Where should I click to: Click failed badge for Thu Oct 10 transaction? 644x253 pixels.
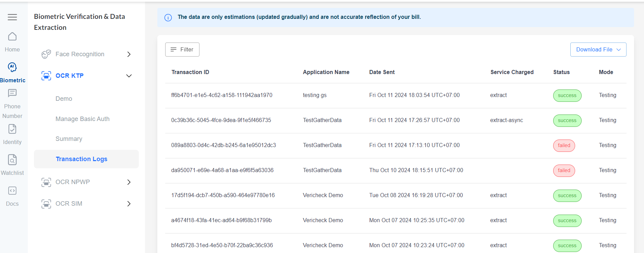point(564,170)
